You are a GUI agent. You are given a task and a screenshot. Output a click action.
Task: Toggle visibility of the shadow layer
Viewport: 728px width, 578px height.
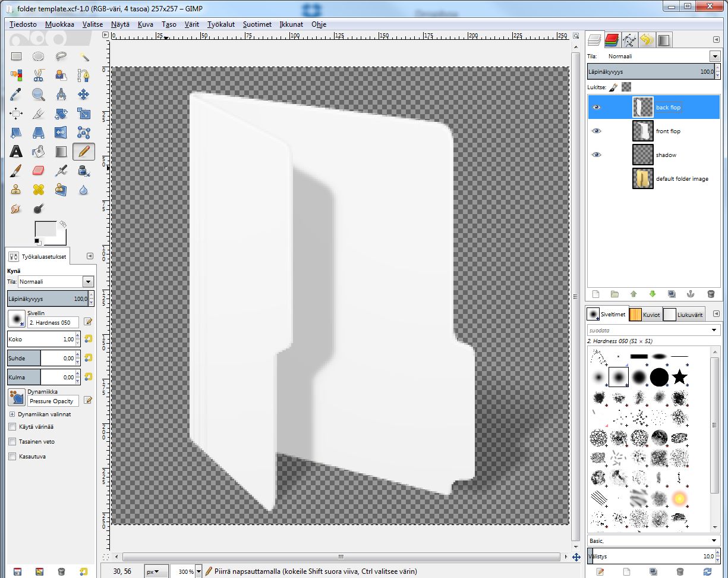pos(596,155)
